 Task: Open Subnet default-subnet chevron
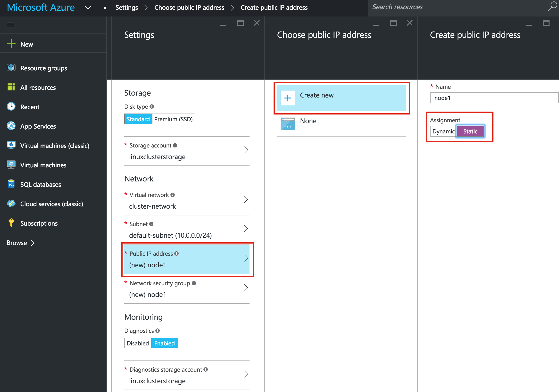tap(246, 229)
